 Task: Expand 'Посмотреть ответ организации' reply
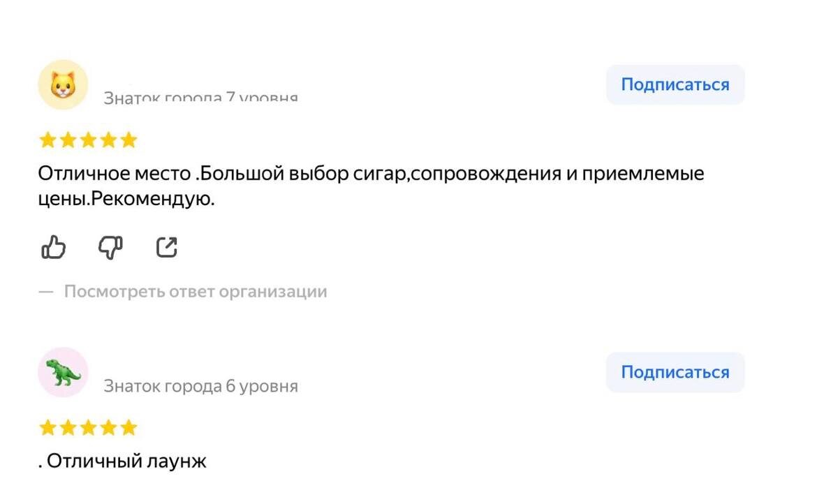click(196, 292)
